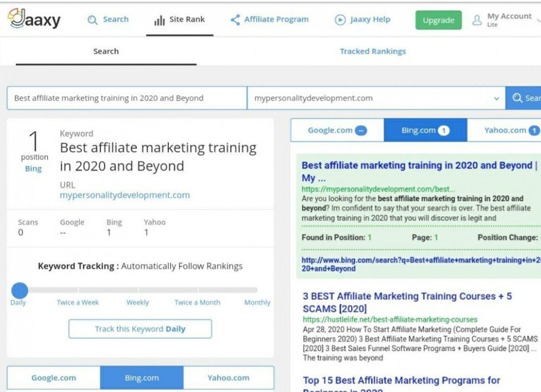Select the Search sub-tab
541x392 pixels.
click(x=106, y=52)
